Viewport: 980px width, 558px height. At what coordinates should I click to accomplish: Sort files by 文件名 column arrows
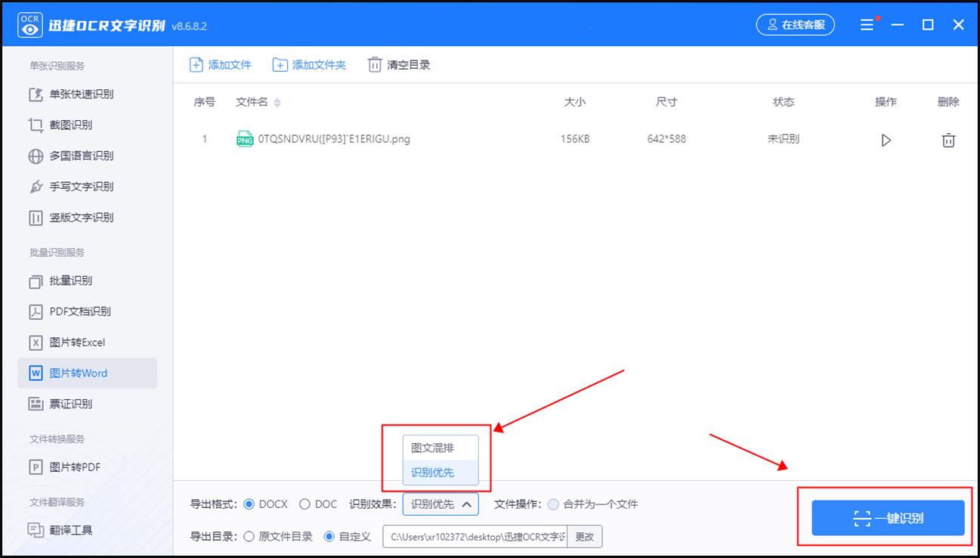click(277, 102)
